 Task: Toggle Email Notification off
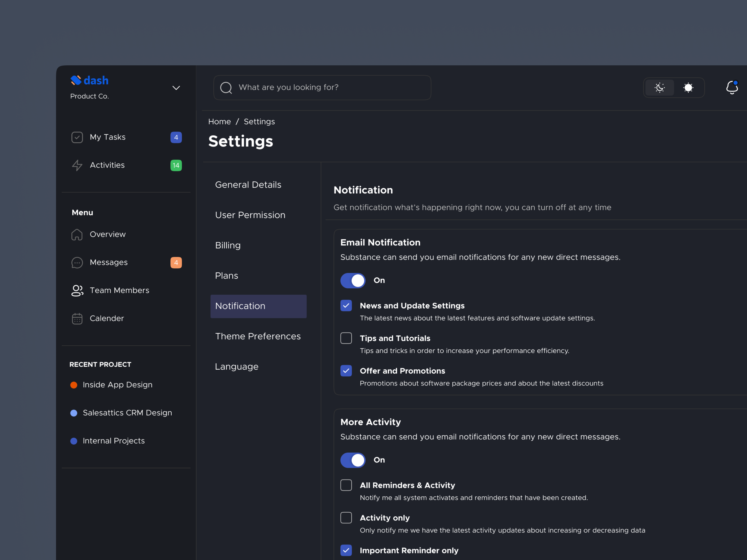click(353, 280)
